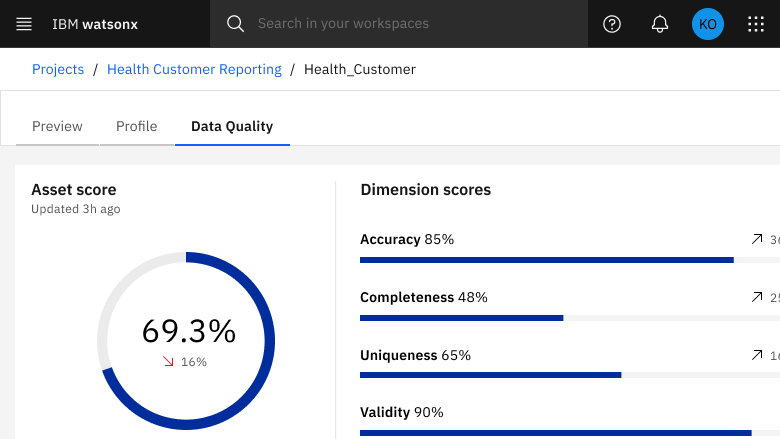
Task: Click the red asset score decline arrow
Action: click(x=168, y=362)
